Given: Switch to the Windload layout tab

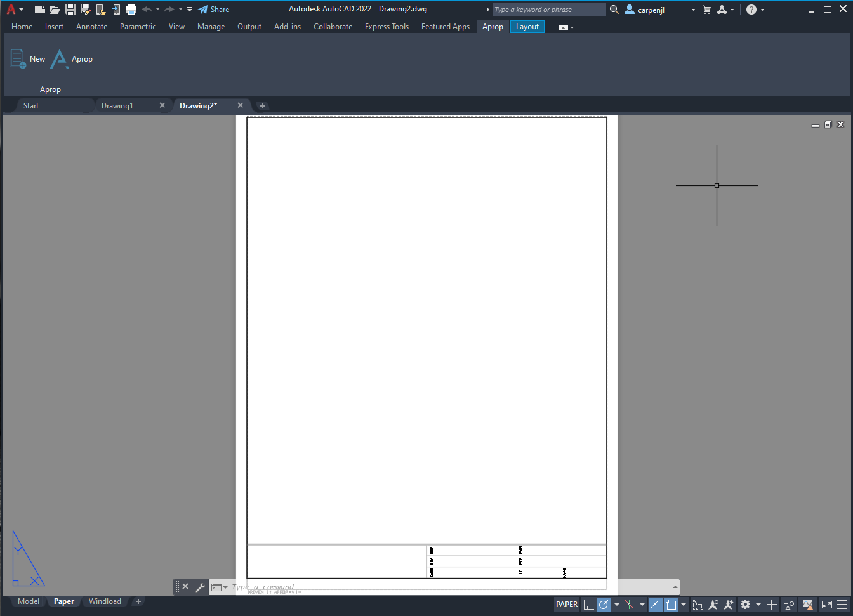Looking at the screenshot, I should pyautogui.click(x=105, y=601).
